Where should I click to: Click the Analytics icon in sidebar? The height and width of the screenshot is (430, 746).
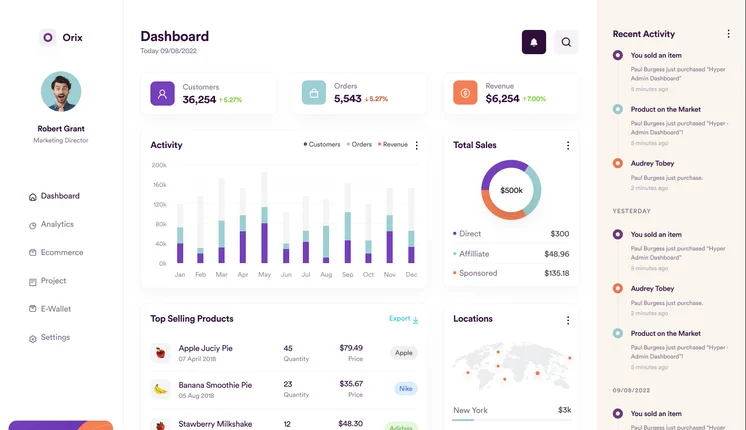click(32, 225)
